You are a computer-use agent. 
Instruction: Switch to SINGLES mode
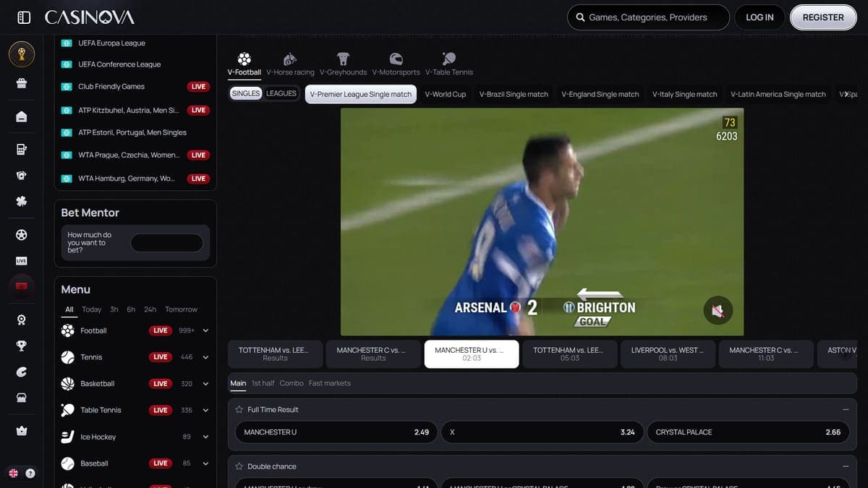[246, 93]
